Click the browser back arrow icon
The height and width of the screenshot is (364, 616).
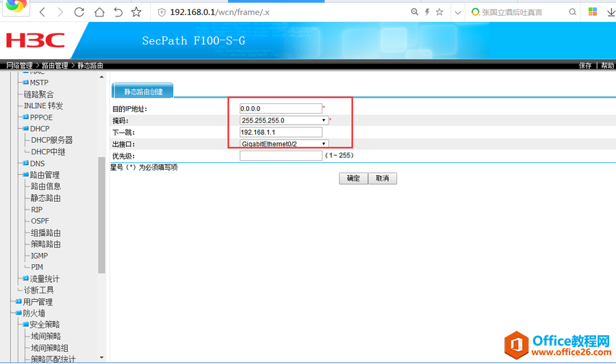[42, 12]
